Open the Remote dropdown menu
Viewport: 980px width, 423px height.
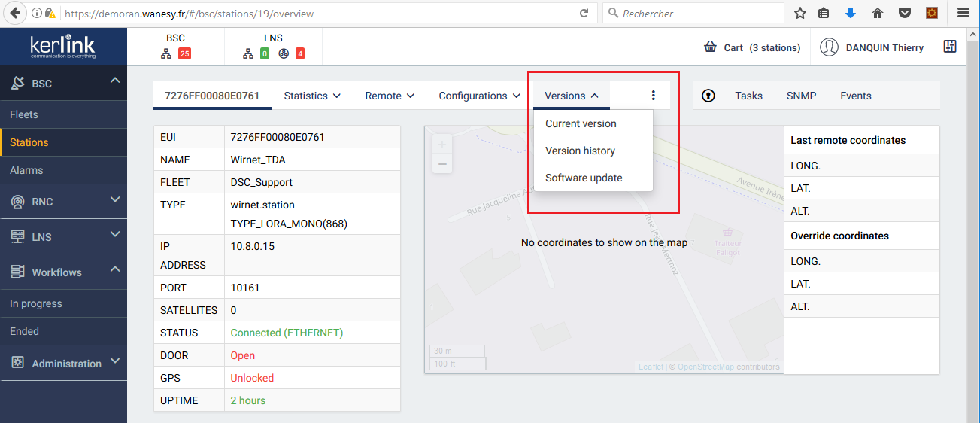[390, 96]
